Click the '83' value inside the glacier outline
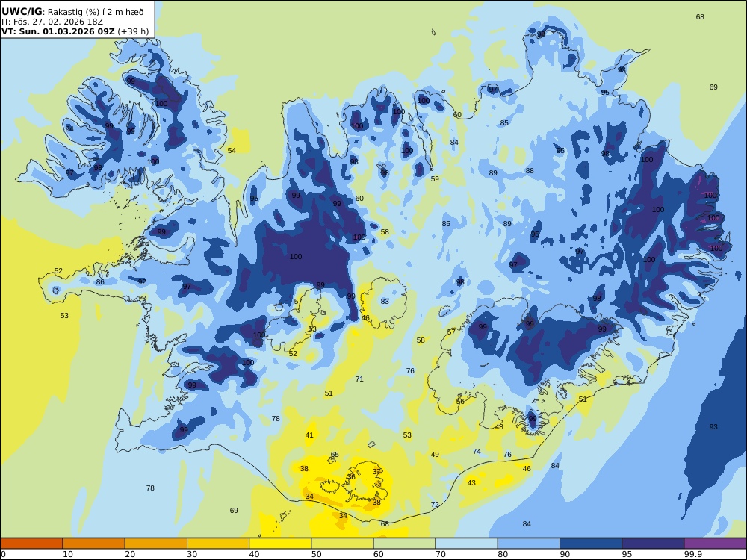 385,301
